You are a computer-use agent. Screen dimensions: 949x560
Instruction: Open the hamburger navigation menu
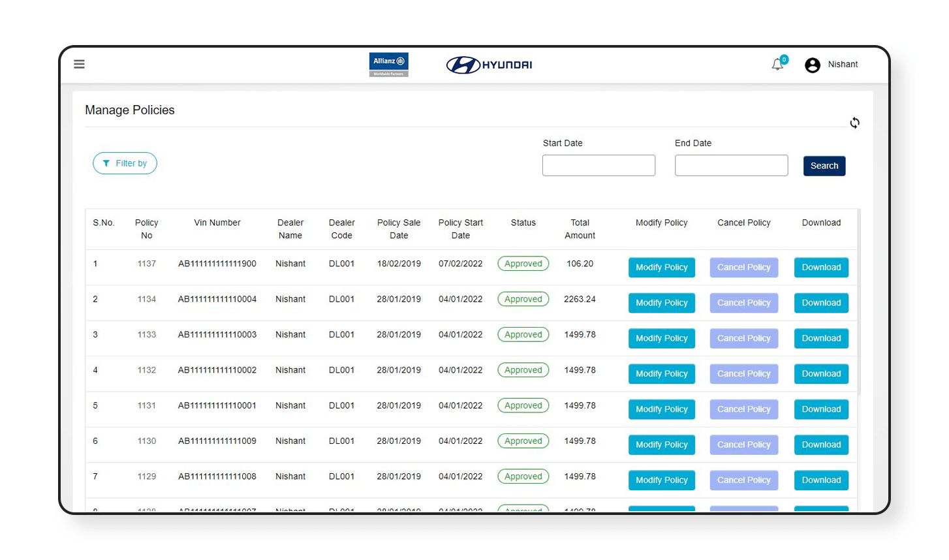[79, 64]
